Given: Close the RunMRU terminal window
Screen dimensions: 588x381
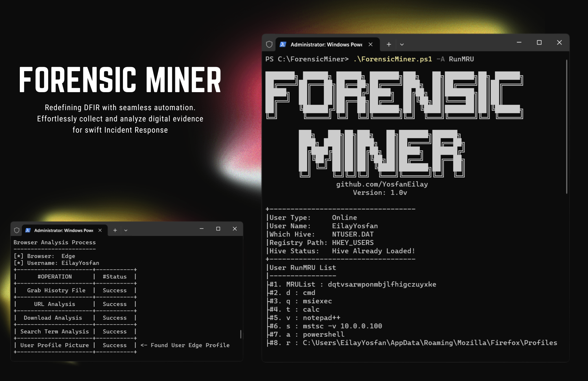Looking at the screenshot, I should point(559,43).
